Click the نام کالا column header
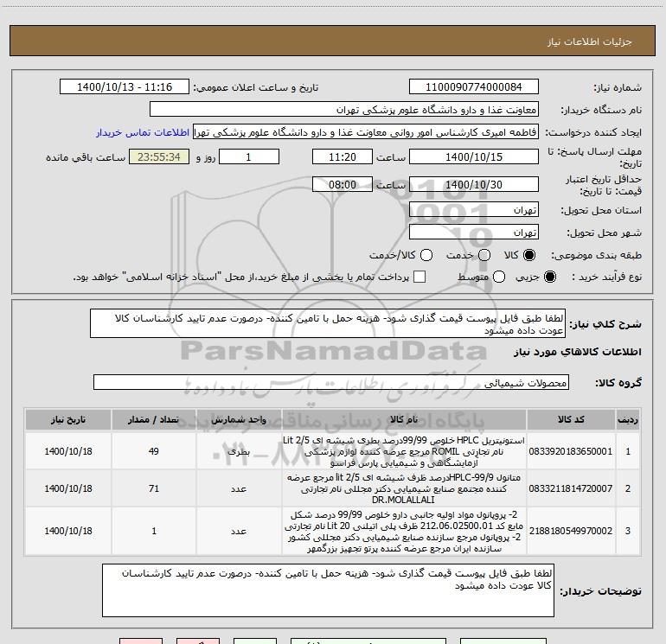The width and height of the screenshot is (666, 644). [x=404, y=420]
